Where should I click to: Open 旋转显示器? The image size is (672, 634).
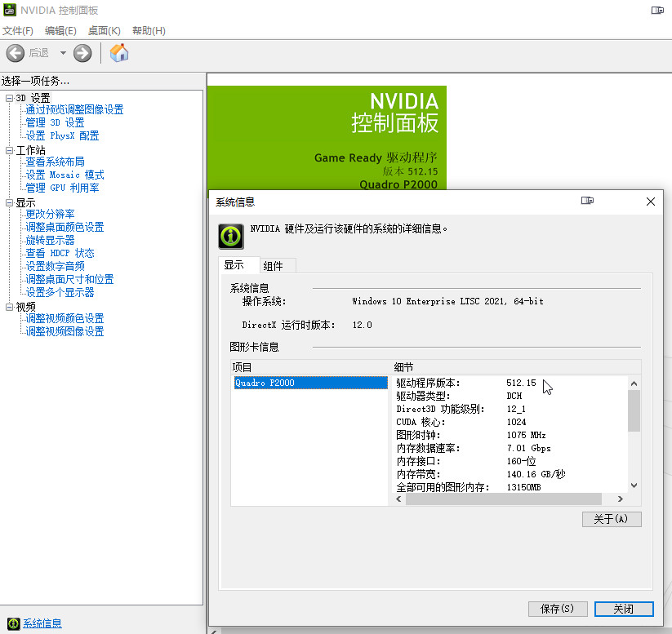point(50,241)
